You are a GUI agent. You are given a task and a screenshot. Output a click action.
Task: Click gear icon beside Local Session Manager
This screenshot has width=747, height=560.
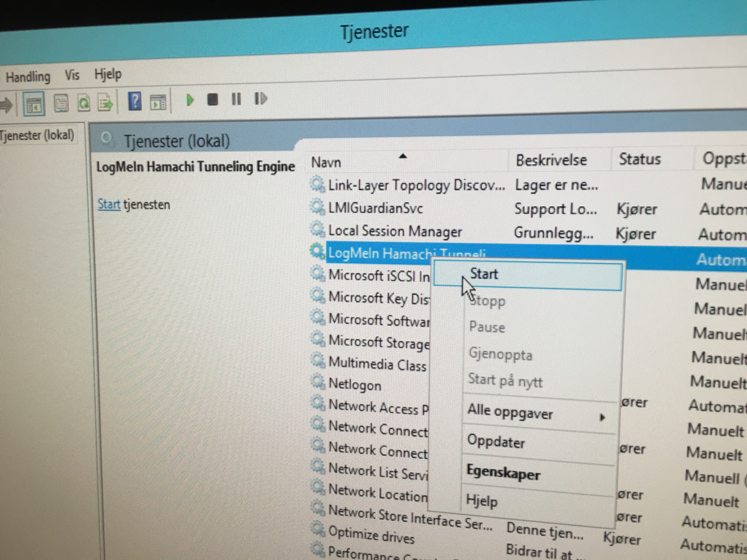[317, 229]
